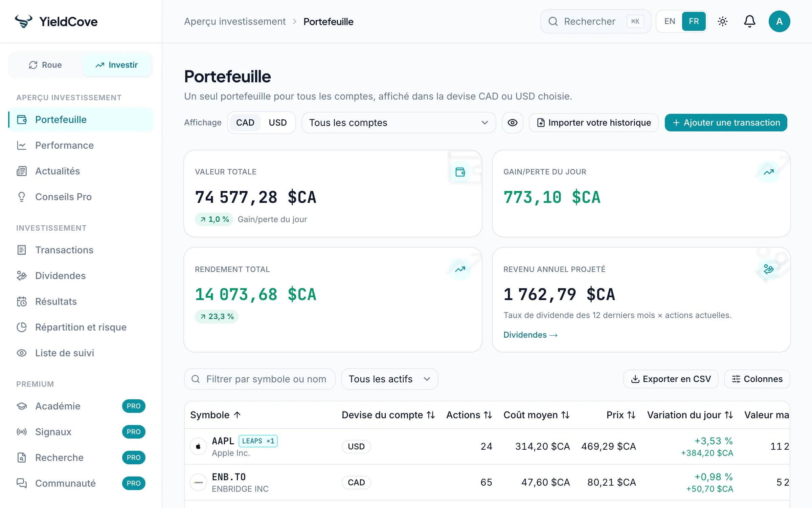Sort by Symbole column
The width and height of the screenshot is (812, 508).
(216, 415)
